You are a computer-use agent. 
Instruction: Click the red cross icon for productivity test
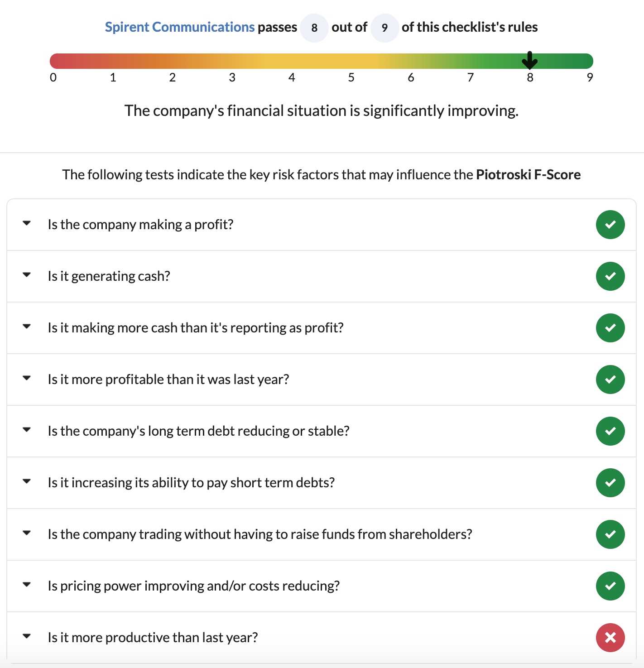tap(610, 638)
